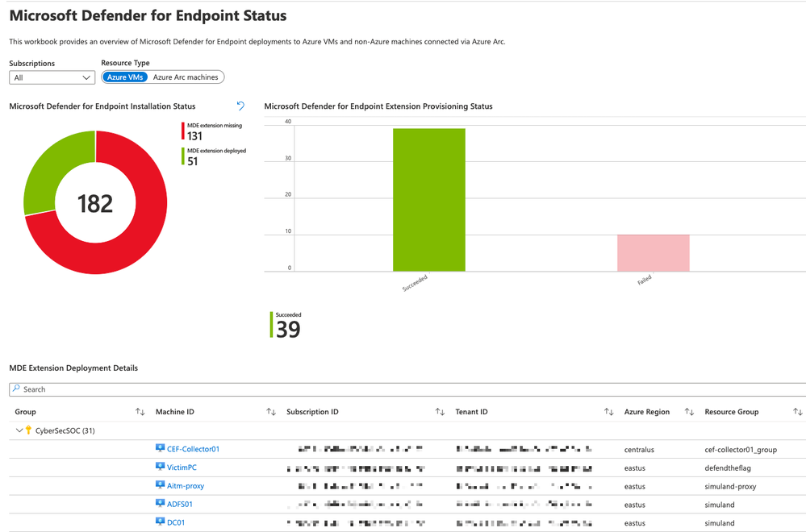Open the DC01 machine link
Image resolution: width=806 pixels, height=532 pixels.
(x=175, y=522)
